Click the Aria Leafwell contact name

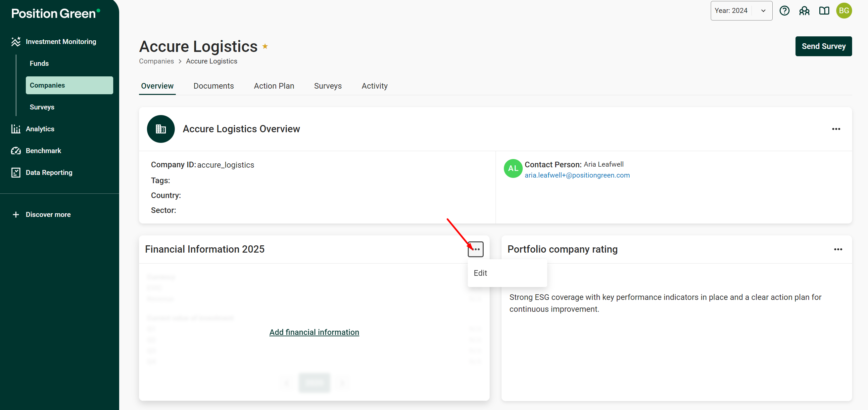[603, 164]
